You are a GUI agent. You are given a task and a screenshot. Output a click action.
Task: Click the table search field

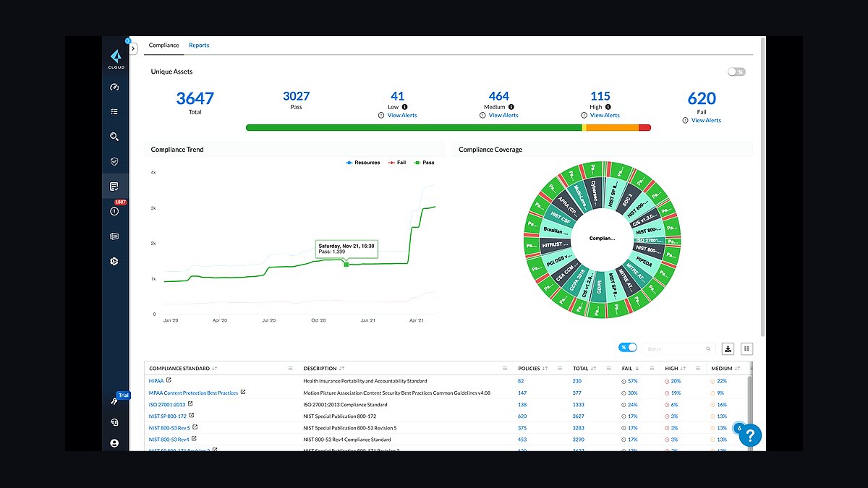(x=678, y=348)
